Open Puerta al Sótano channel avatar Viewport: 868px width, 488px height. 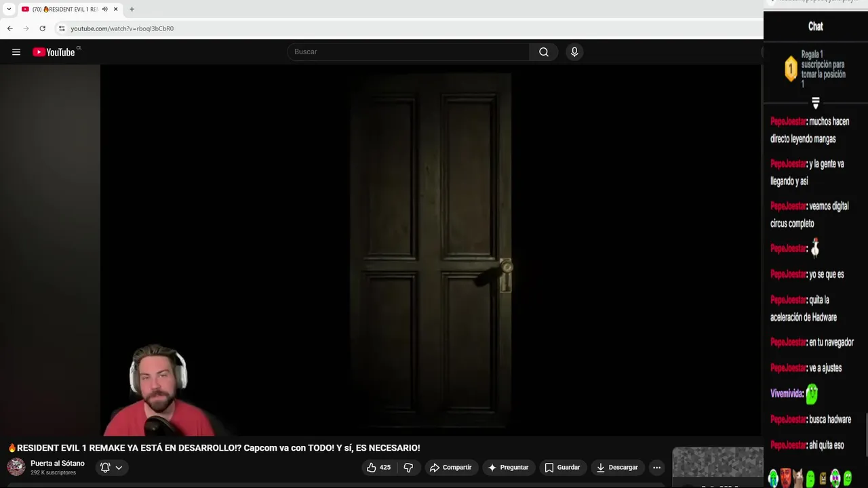point(16,467)
